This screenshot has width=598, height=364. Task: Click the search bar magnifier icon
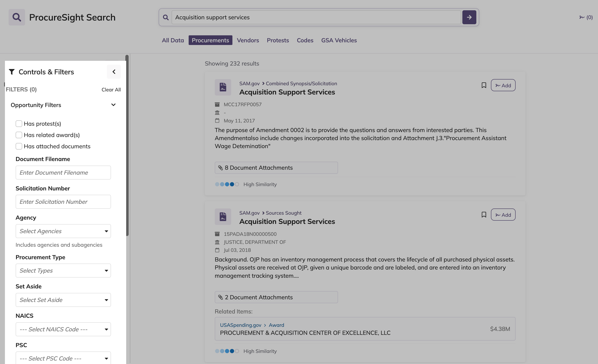click(166, 17)
